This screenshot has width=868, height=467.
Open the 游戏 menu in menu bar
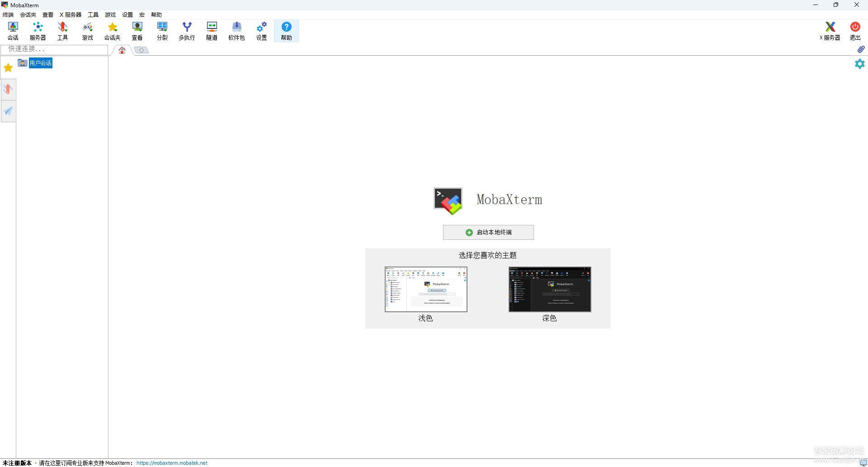pyautogui.click(x=110, y=14)
